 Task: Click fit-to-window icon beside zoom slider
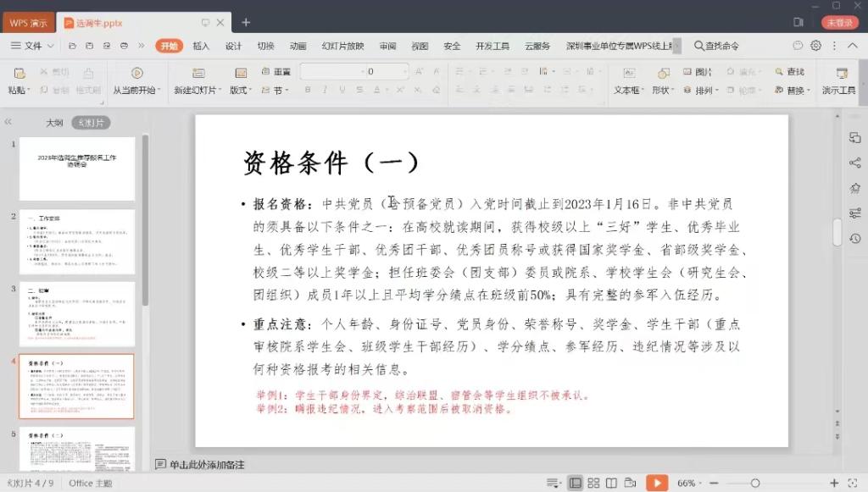click(854, 483)
